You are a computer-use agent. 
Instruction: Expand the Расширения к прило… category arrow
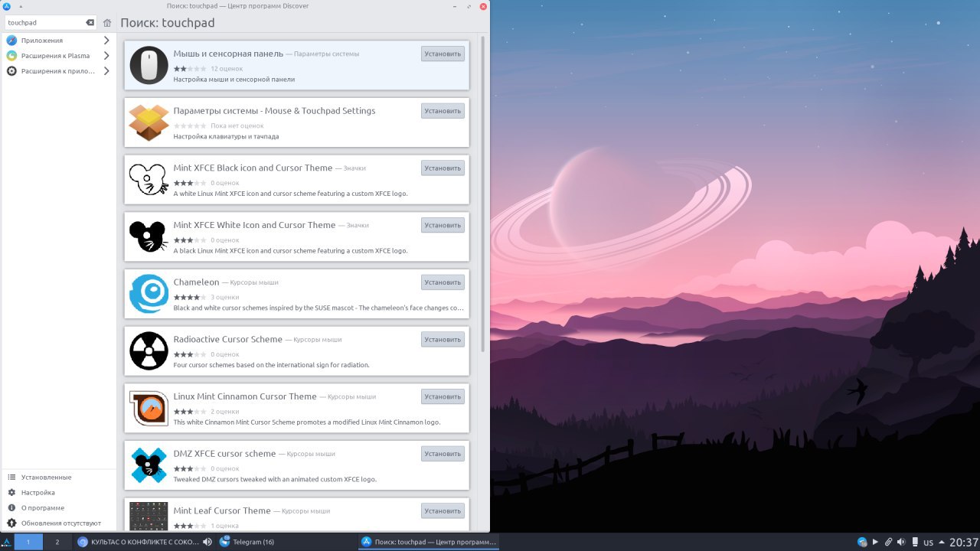(x=106, y=71)
